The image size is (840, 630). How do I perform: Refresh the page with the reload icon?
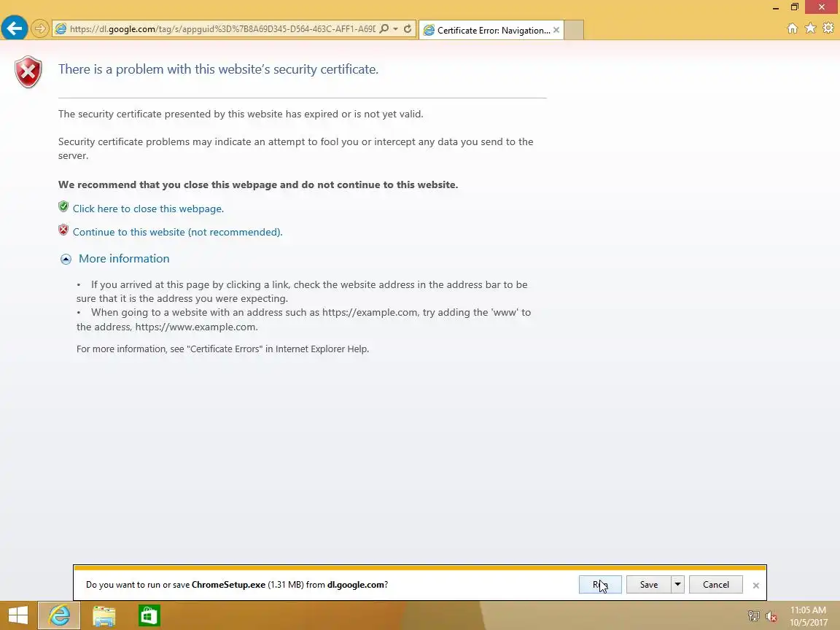408,29
